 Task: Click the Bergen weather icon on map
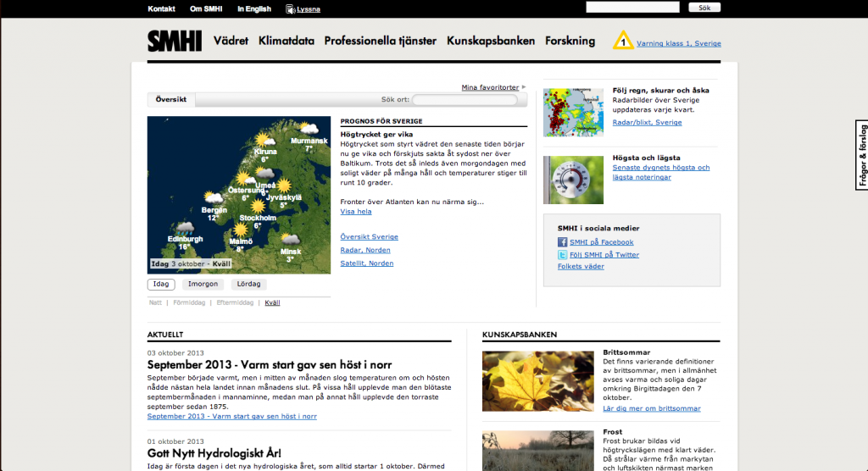click(x=212, y=198)
